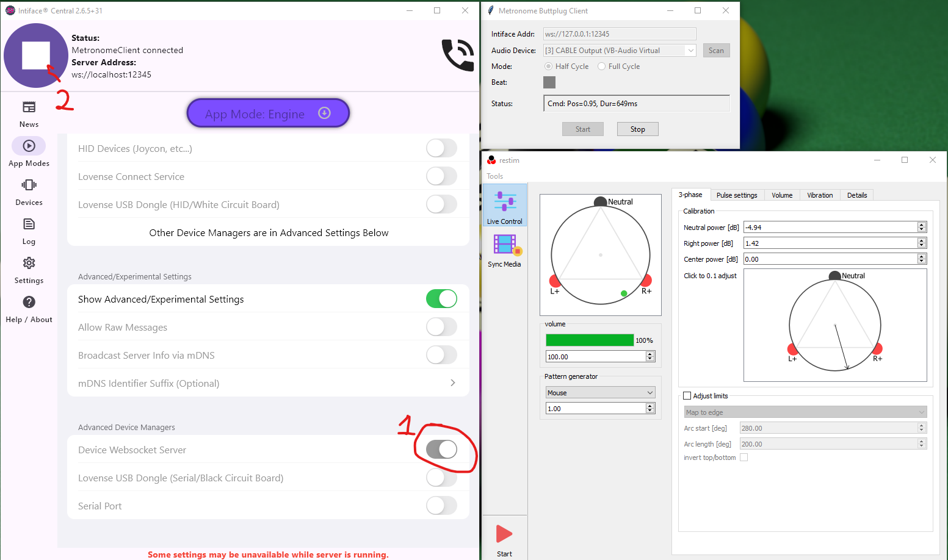Open App Modes in Intiface sidebar
This screenshot has height=560, width=948.
point(29,153)
